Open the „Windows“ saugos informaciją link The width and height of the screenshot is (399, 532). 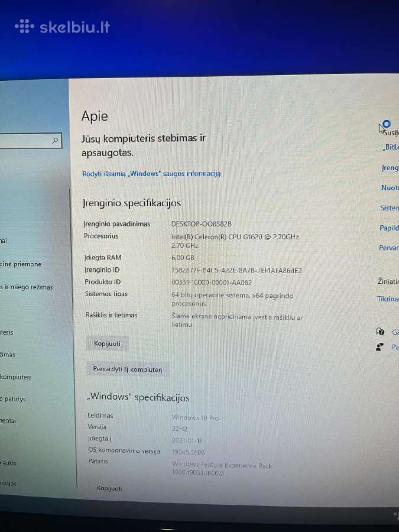point(151,174)
